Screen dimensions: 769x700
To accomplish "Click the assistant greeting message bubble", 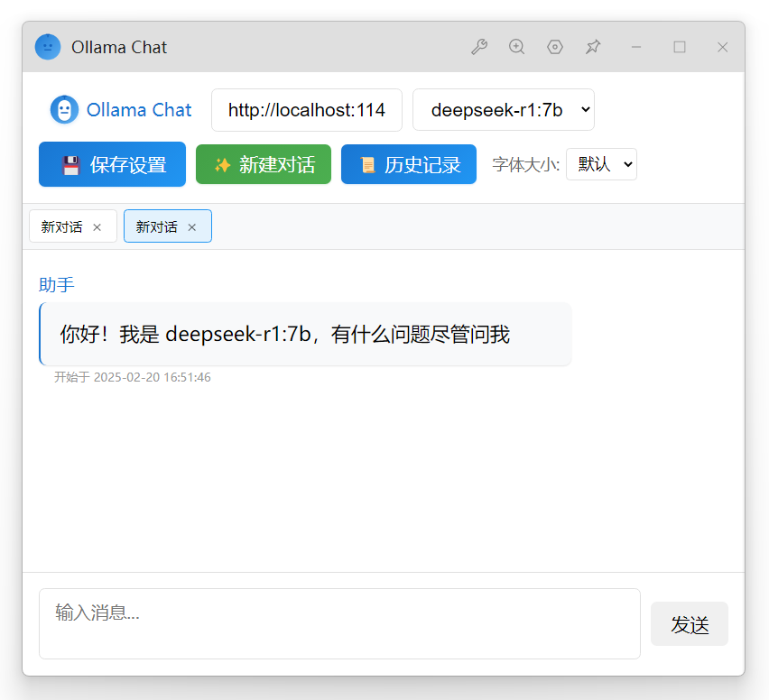I will click(x=305, y=335).
